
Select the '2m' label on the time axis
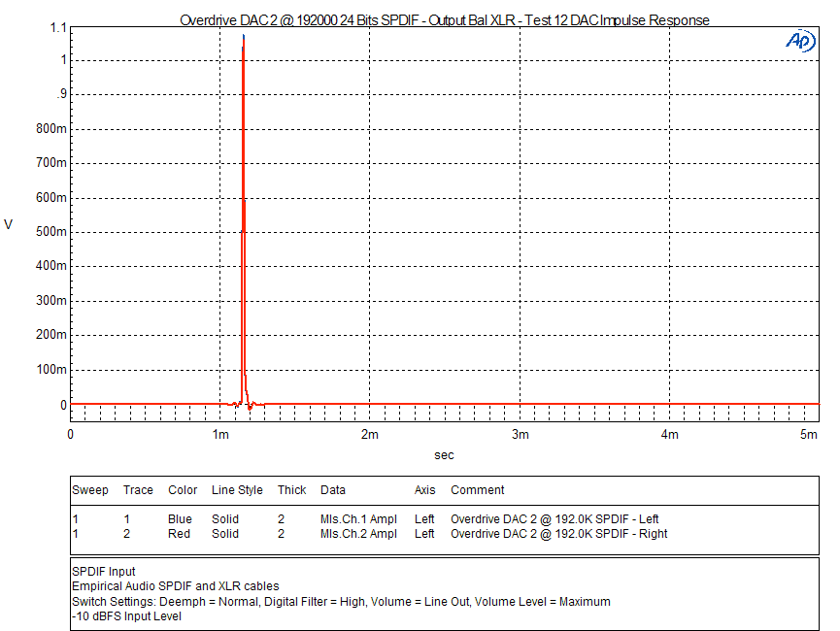[x=370, y=434]
